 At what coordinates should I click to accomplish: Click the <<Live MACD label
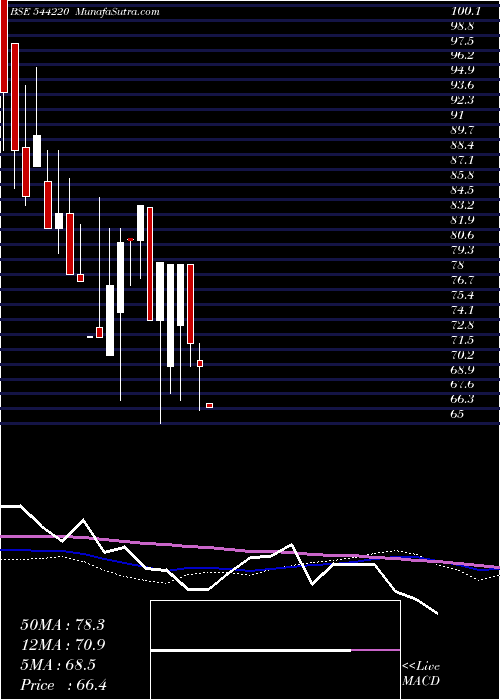(x=421, y=674)
